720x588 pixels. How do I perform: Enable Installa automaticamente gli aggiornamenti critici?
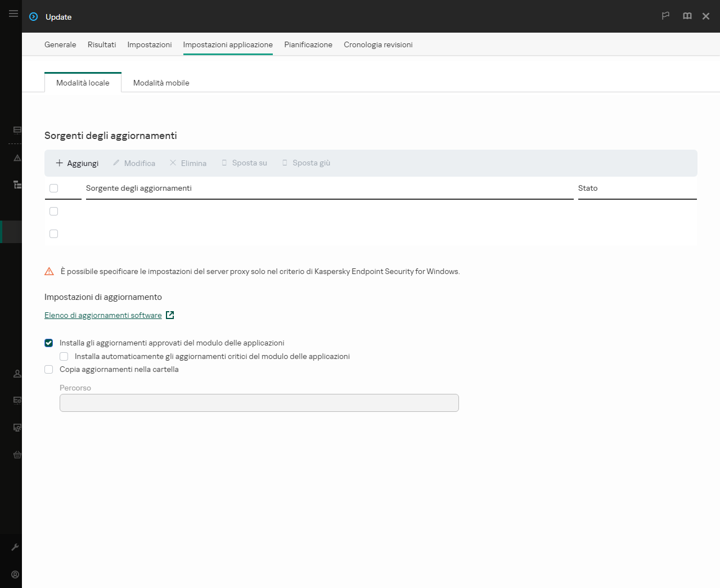(x=64, y=357)
